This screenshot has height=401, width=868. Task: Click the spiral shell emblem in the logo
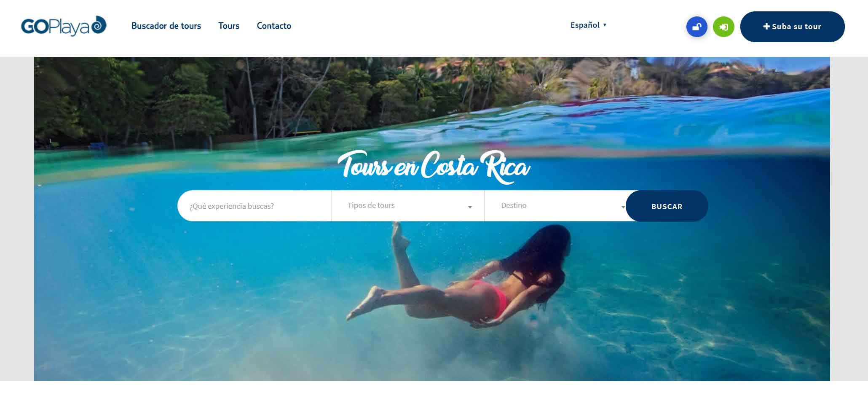click(99, 25)
